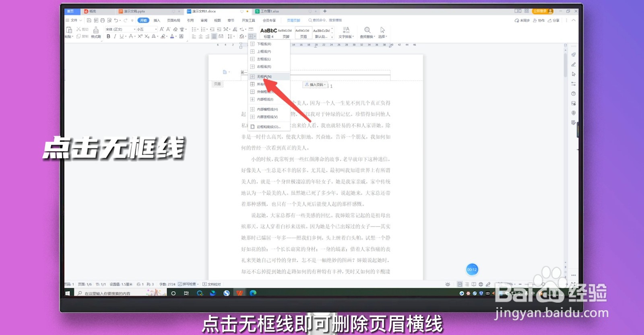Open the Windows Start menu
The width and height of the screenshot is (644, 335).
(x=68, y=293)
